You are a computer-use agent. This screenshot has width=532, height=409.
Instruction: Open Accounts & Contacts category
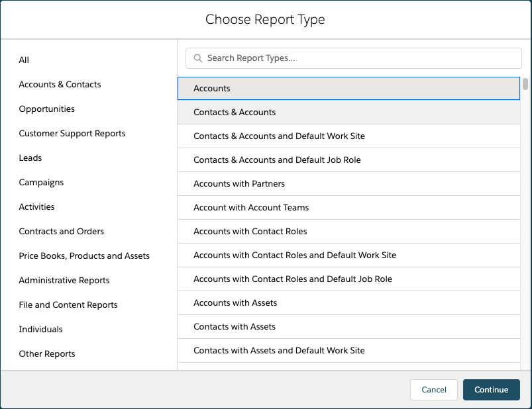(x=60, y=85)
